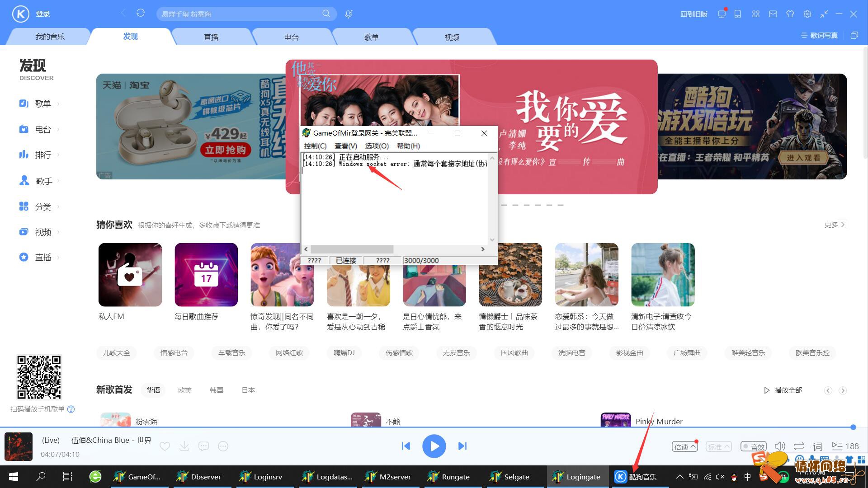Open the comments icon in player bar
The image size is (868, 488).
204,446
